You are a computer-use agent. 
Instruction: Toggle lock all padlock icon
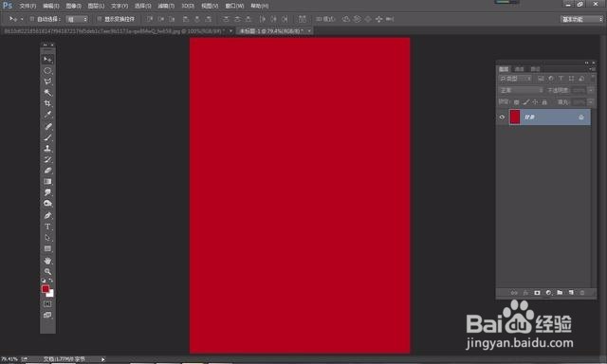(x=544, y=102)
